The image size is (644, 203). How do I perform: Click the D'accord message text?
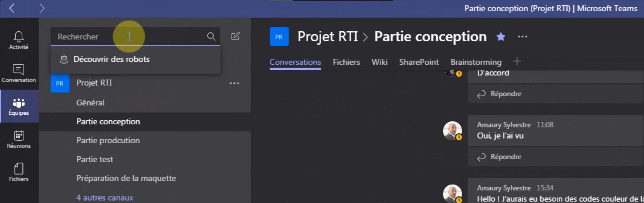(493, 73)
